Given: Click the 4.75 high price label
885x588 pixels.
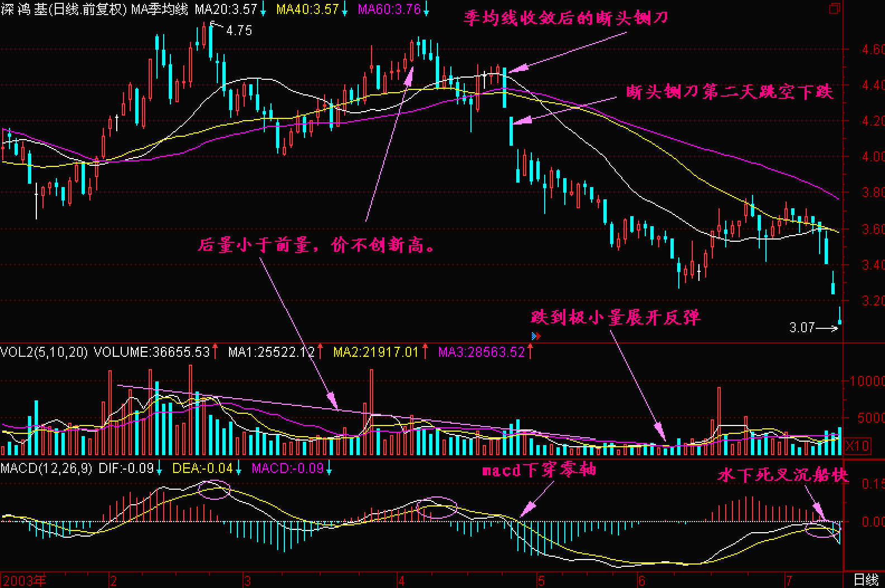Looking at the screenshot, I should click(x=239, y=31).
